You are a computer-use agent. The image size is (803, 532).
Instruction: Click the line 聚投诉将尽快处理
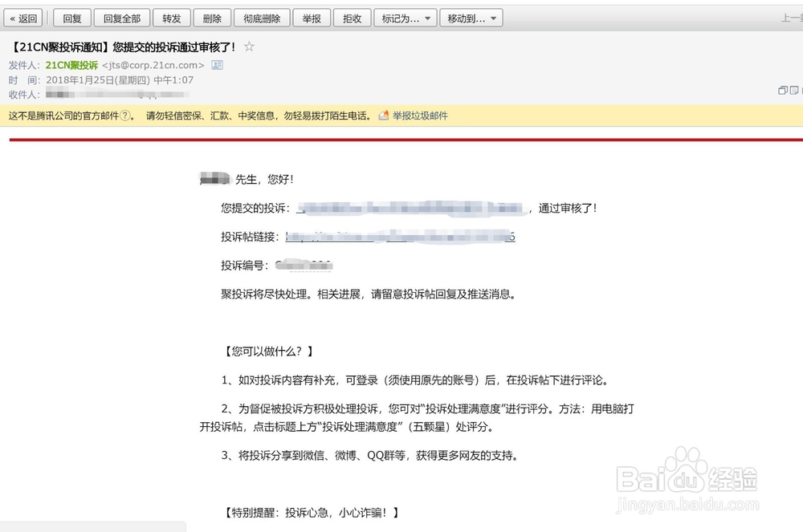[369, 294]
